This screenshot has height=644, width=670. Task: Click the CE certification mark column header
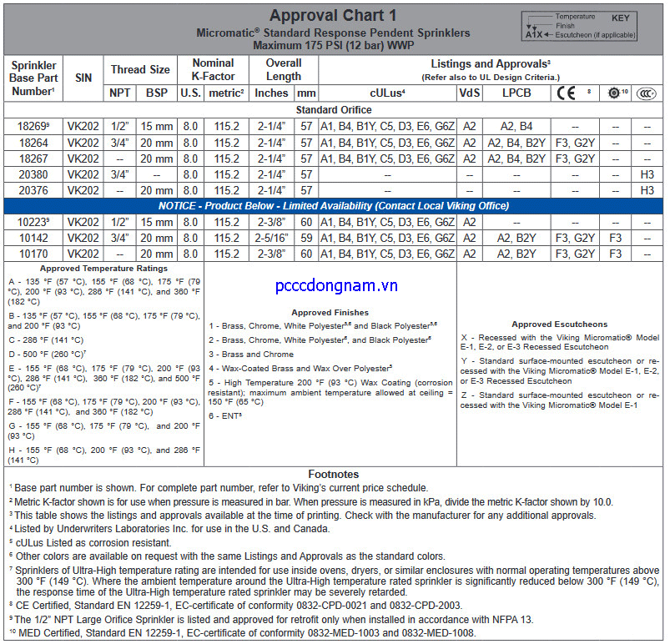coord(567,93)
